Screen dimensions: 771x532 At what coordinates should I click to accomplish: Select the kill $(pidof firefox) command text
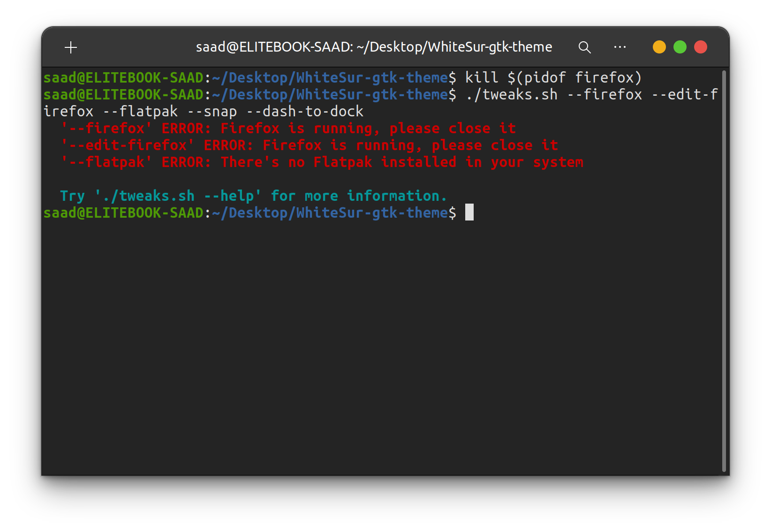click(553, 77)
